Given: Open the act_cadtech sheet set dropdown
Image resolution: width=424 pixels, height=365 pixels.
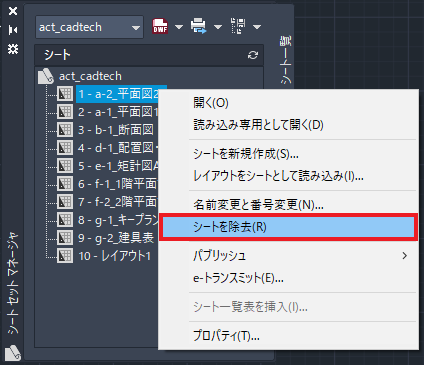Looking at the screenshot, I should pos(89,27).
